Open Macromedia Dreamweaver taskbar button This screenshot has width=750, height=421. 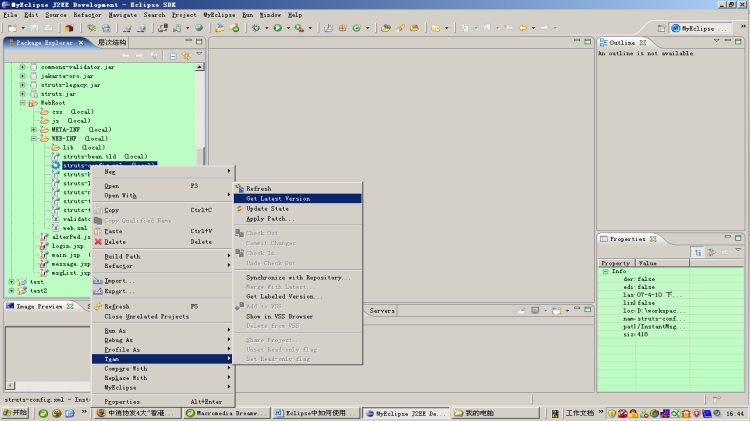click(227, 413)
